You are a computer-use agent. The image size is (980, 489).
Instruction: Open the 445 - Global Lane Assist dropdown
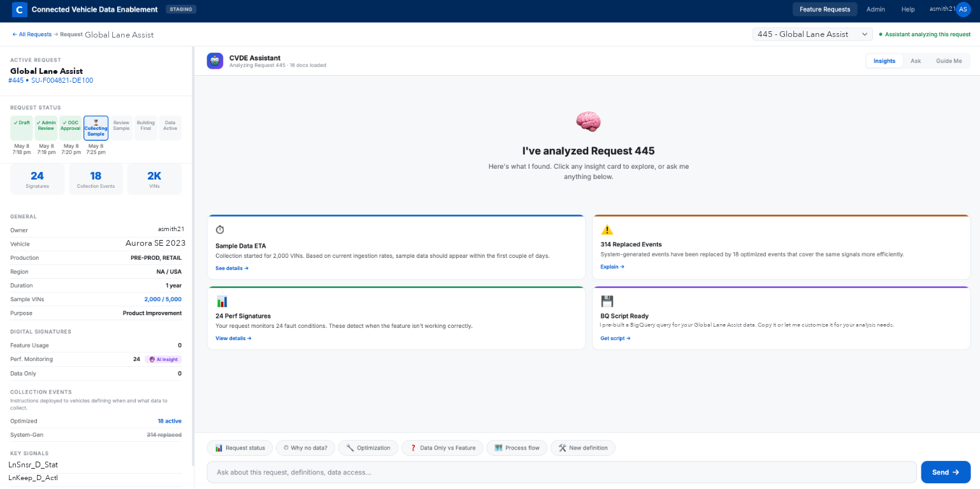[812, 34]
